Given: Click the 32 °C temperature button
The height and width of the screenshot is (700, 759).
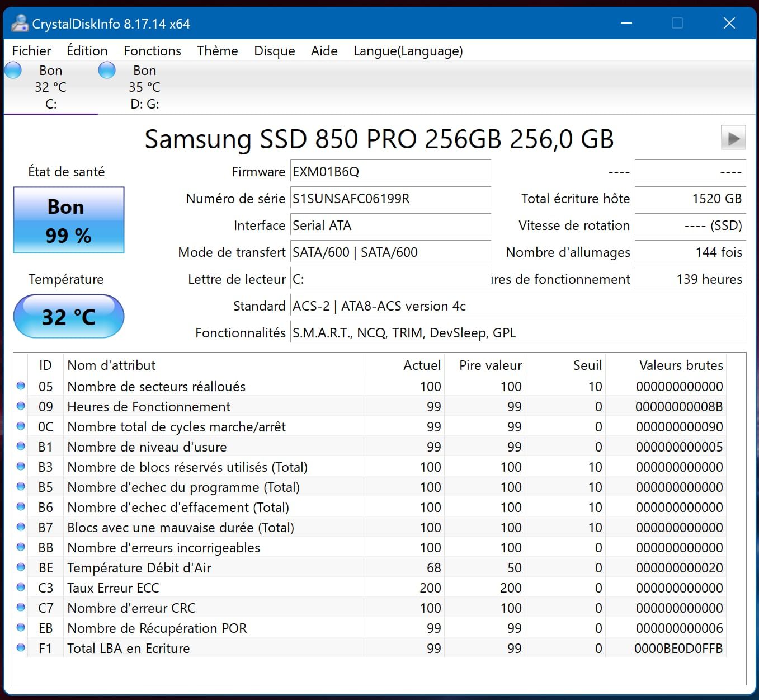Looking at the screenshot, I should [68, 317].
